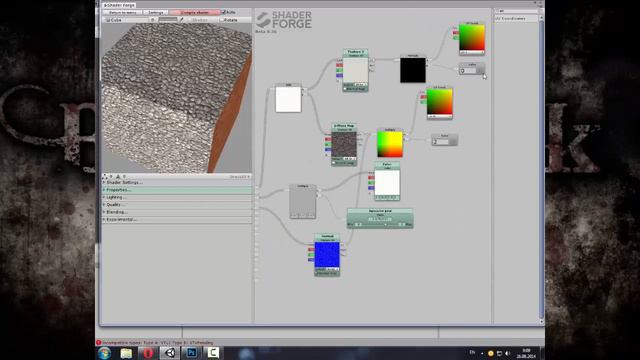Click the Shader Forge logo
Image resolution: width=640 pixels, height=360 pixels.
click(284, 20)
